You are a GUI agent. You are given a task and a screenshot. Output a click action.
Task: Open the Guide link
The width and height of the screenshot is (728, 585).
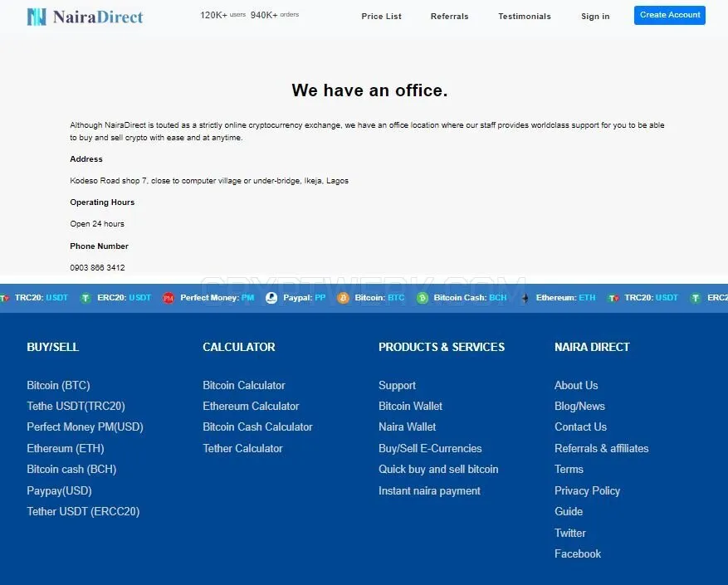coord(569,512)
